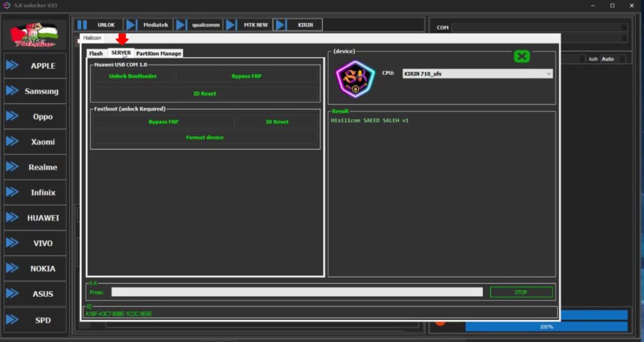
Task: Expand the CPU KIRIN 710_ufs dropdown
Action: tap(477, 74)
